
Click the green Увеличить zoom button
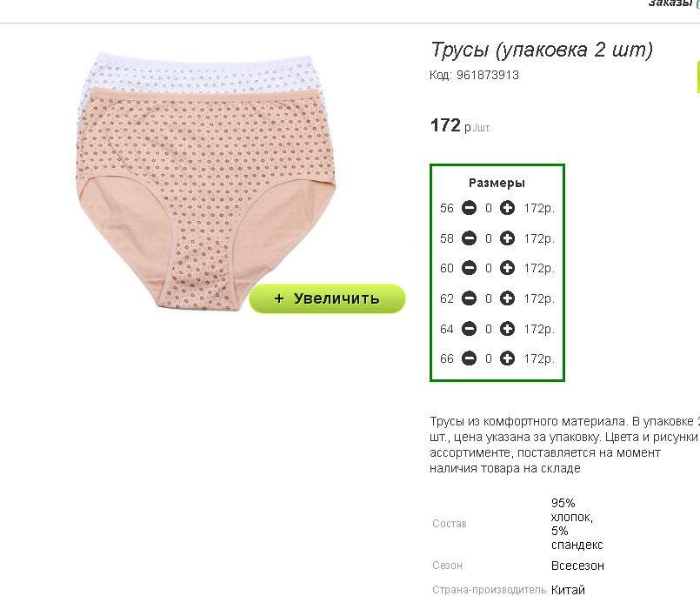(327, 298)
